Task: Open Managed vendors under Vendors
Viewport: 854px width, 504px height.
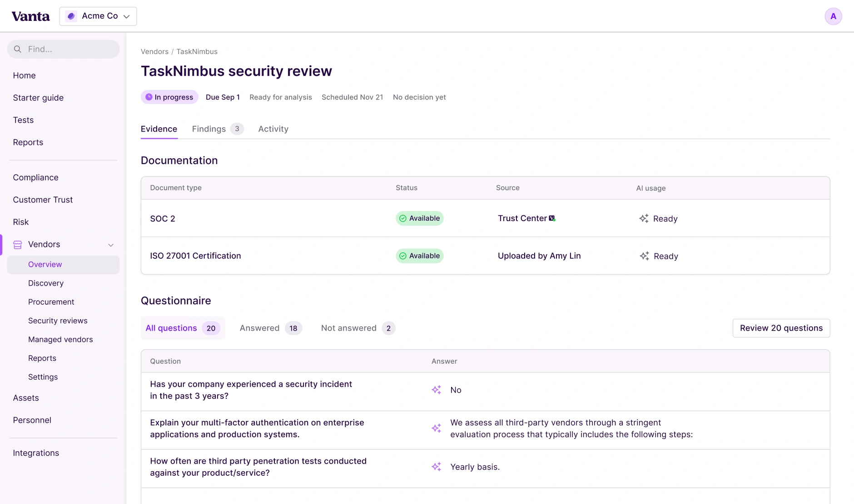Action: (x=60, y=340)
